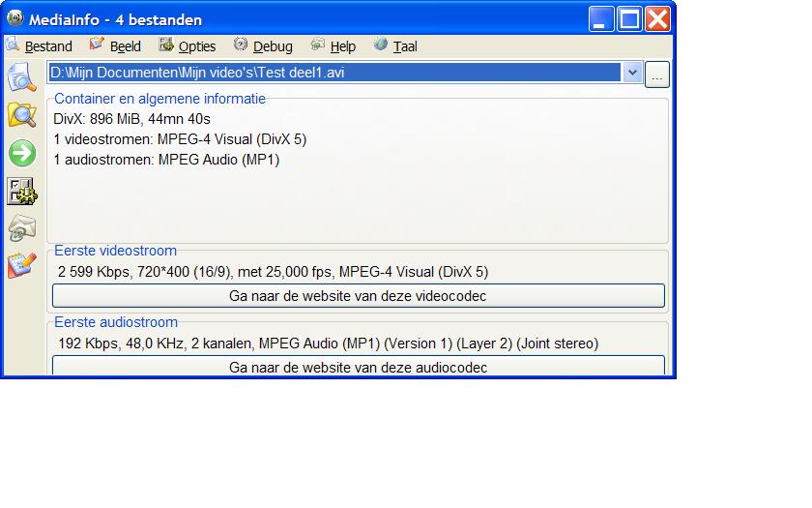Expand the file path dropdown arrow
The image size is (812, 508).
pyautogui.click(x=632, y=73)
